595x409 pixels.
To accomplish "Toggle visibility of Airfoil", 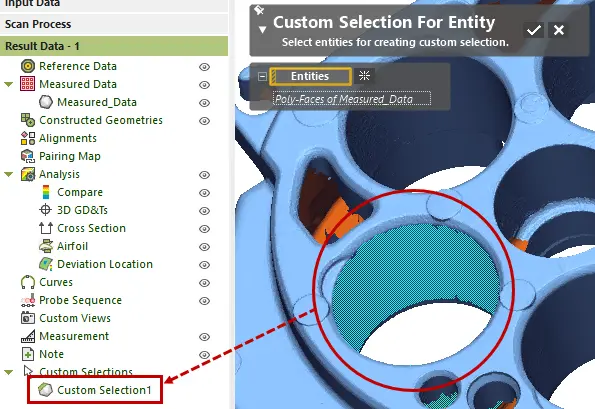I will [205, 247].
